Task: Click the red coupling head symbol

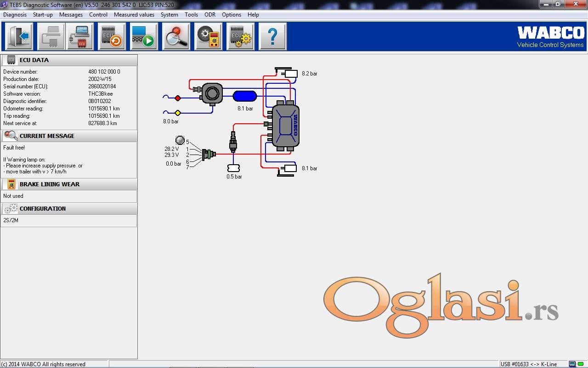Action: pyautogui.click(x=178, y=98)
